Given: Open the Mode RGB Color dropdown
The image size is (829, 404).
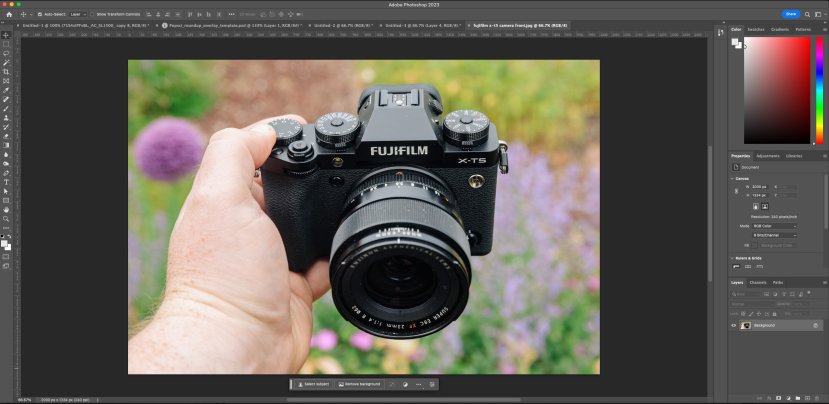Looking at the screenshot, I should coord(775,226).
